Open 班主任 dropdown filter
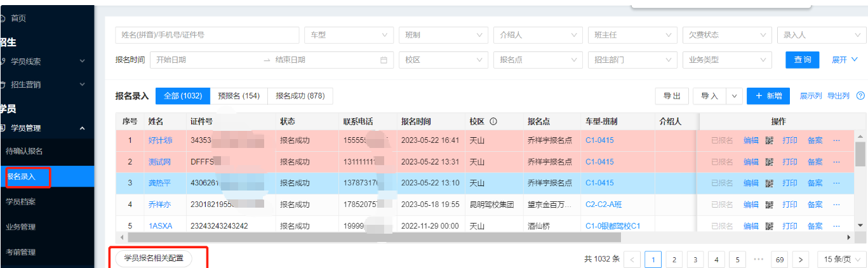 (632, 35)
